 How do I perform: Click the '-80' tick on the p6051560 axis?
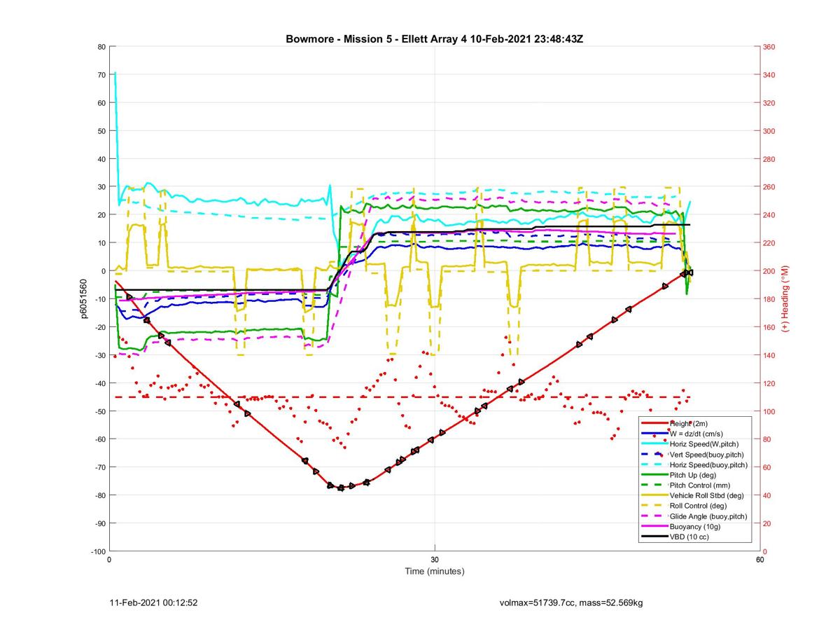pyautogui.click(x=99, y=495)
